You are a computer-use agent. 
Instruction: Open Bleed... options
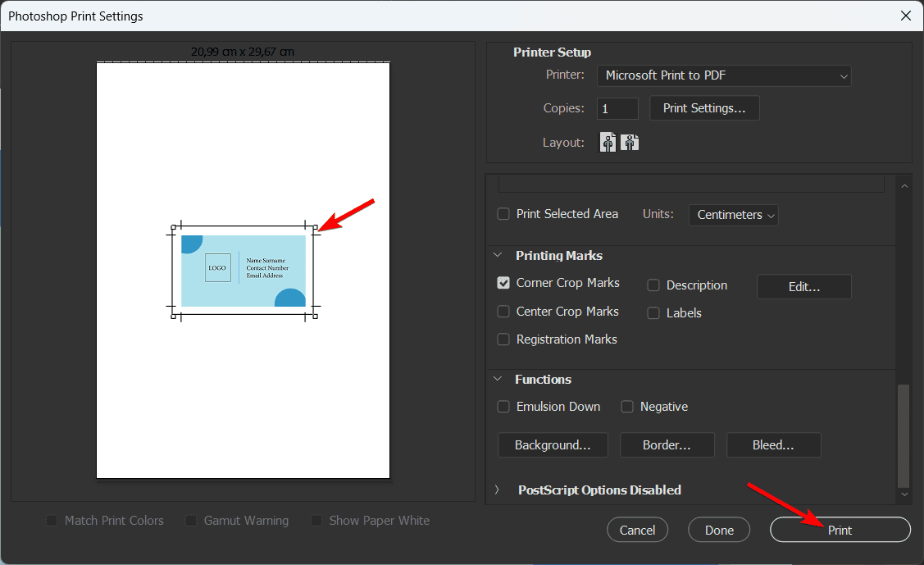774,444
